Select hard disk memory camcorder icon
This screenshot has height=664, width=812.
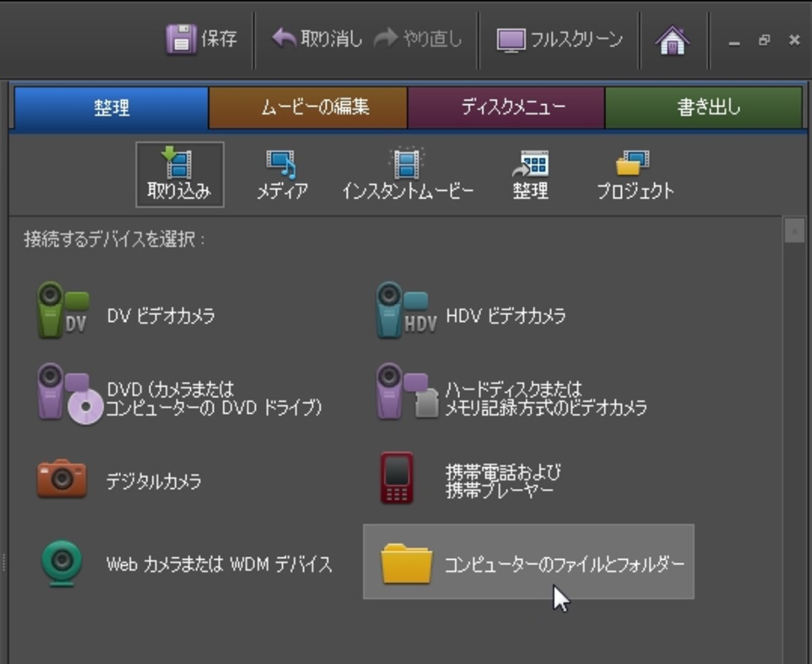pos(407,392)
